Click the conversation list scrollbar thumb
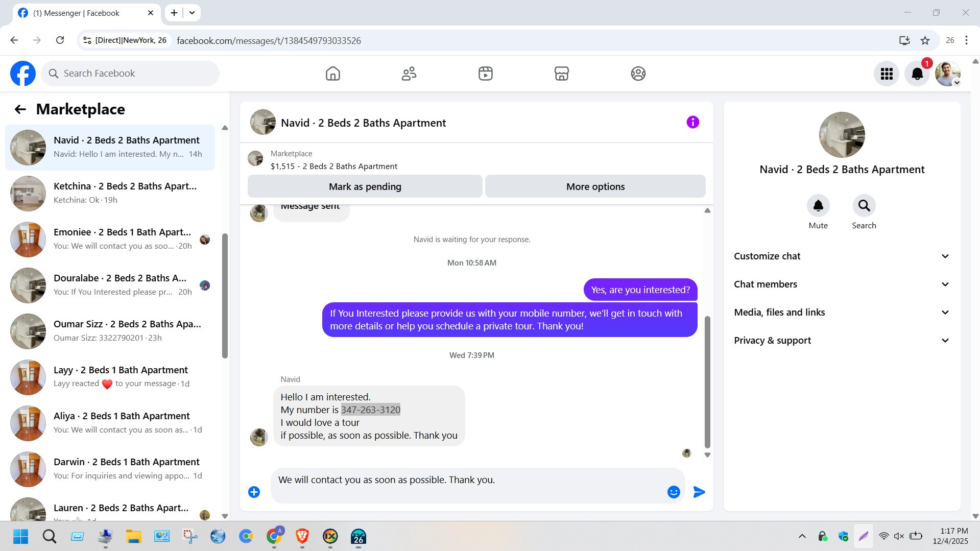This screenshot has width=980, height=551. pos(225,296)
